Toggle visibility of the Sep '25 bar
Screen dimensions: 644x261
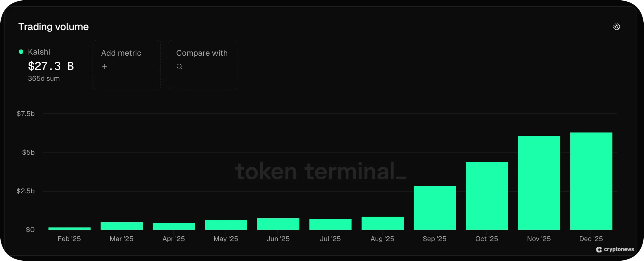point(434,208)
